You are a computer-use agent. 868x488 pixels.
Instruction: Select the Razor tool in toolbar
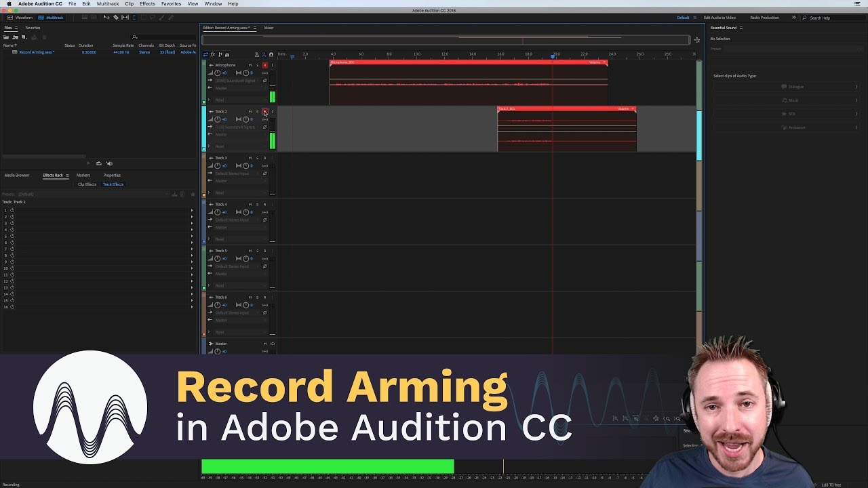click(x=116, y=18)
